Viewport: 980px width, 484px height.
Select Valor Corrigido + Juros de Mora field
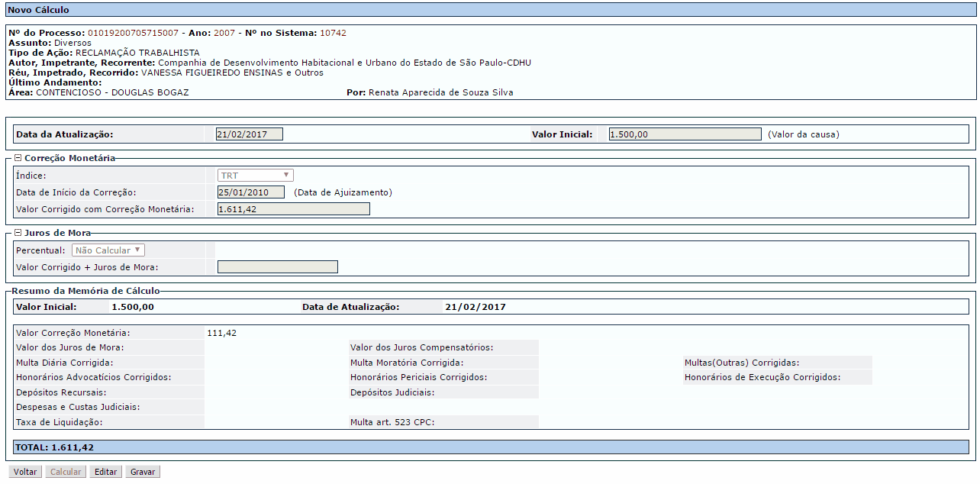pyautogui.click(x=278, y=267)
